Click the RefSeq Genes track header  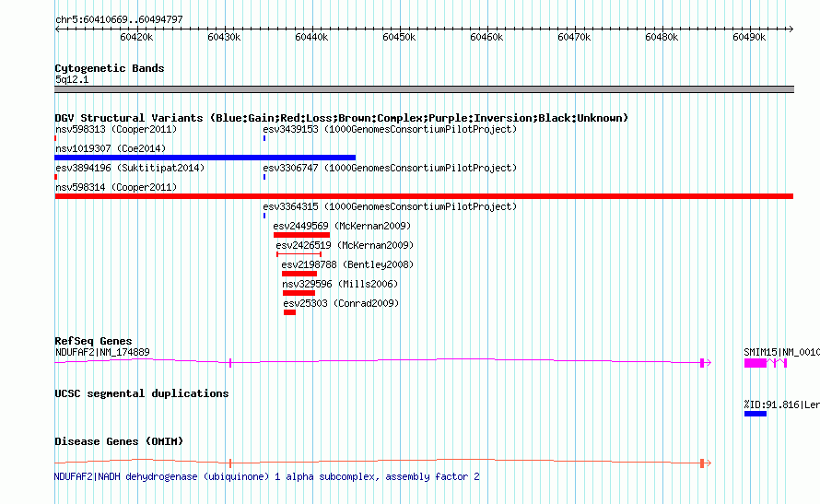93,341
